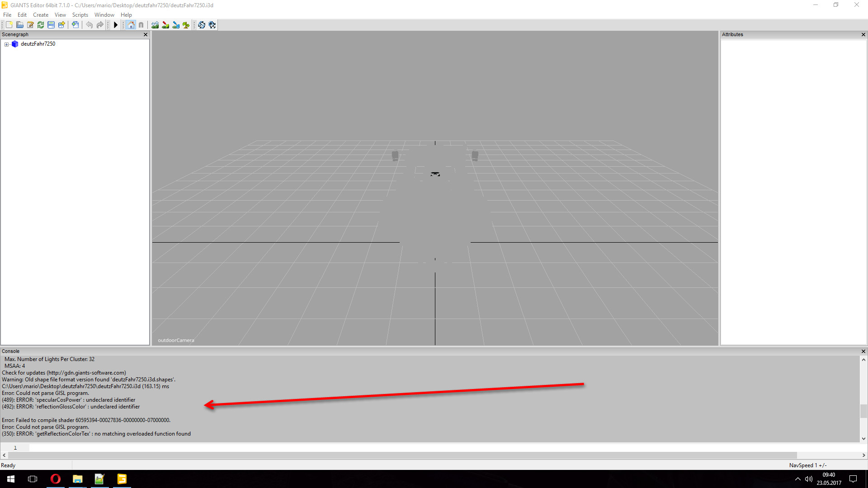Image resolution: width=868 pixels, height=488 pixels.
Task: Select deutzFahr7250 in the Scenegraph
Action: [x=38, y=44]
